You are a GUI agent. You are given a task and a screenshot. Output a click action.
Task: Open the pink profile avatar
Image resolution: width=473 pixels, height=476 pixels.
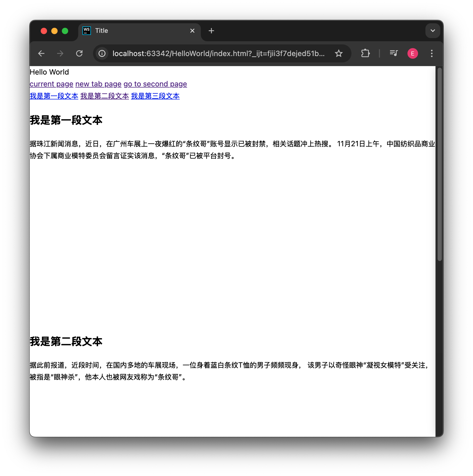pos(412,53)
